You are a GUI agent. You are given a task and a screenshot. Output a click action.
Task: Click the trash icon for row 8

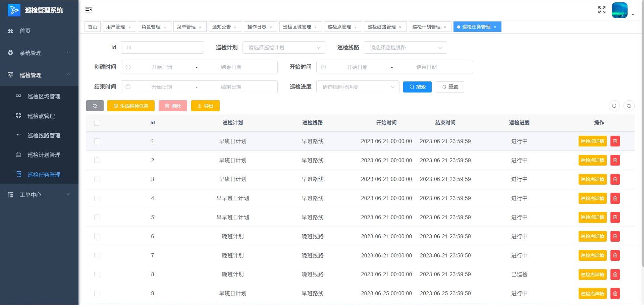pos(615,274)
